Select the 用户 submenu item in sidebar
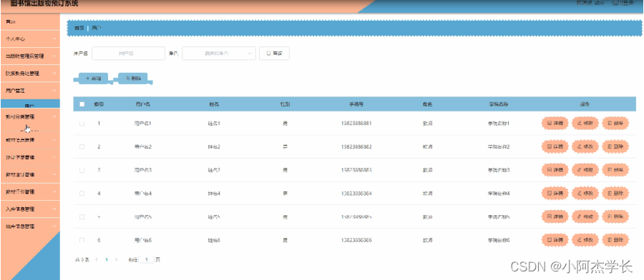644x280 pixels. [x=30, y=105]
